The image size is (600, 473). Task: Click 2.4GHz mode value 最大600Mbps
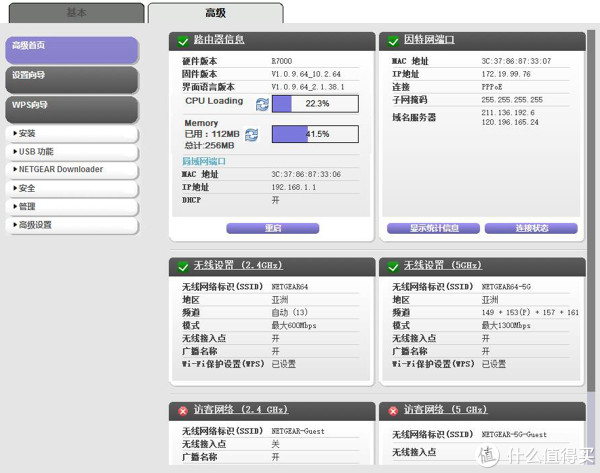(294, 326)
